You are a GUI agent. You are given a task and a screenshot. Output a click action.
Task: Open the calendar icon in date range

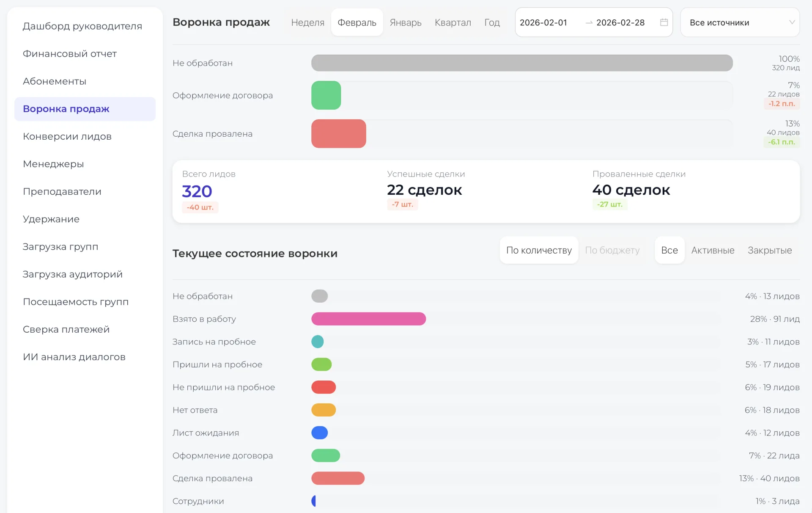[664, 22]
